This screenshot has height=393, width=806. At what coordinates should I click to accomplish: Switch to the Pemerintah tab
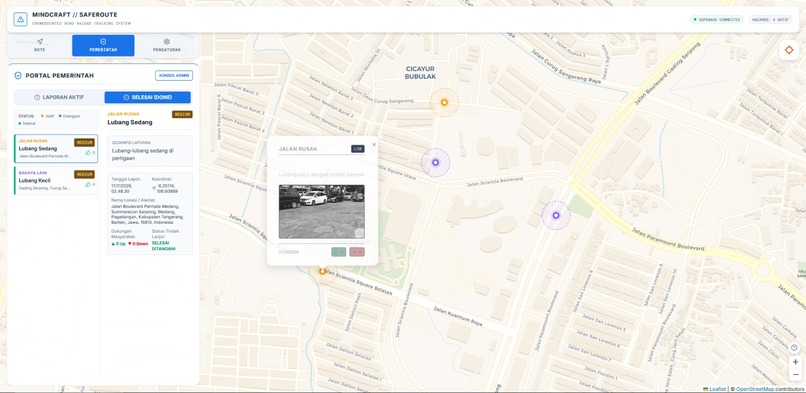(x=103, y=45)
